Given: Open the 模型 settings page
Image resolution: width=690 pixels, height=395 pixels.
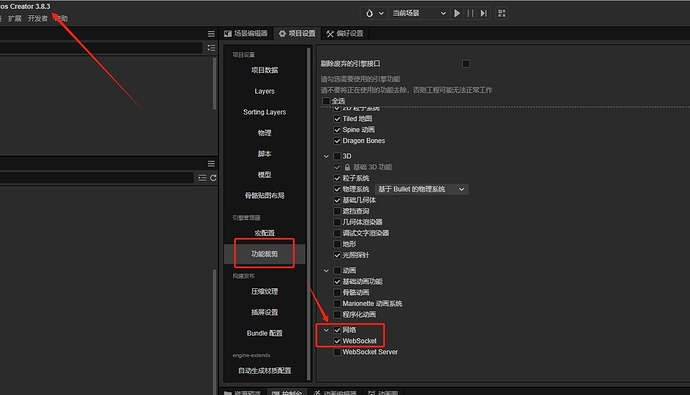Looking at the screenshot, I should pos(264,175).
